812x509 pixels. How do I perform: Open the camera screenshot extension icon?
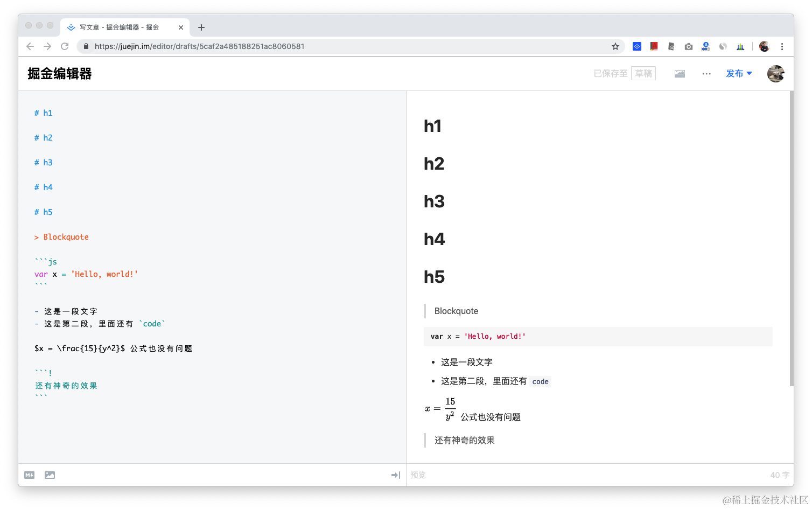(x=688, y=46)
